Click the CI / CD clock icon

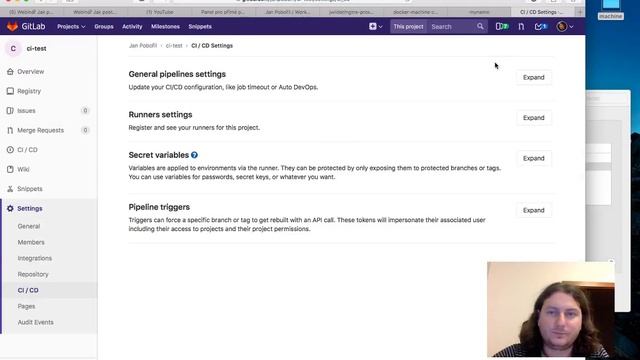tap(10, 150)
